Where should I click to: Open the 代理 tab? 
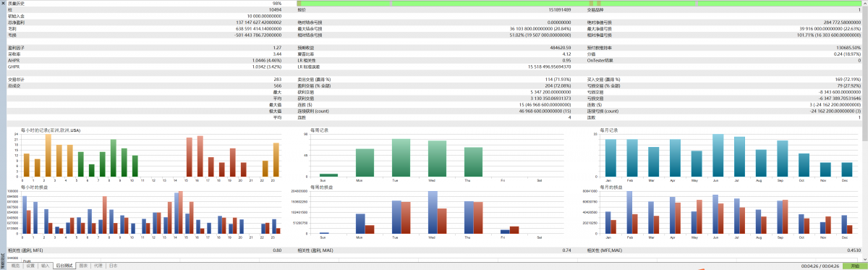click(x=98, y=266)
